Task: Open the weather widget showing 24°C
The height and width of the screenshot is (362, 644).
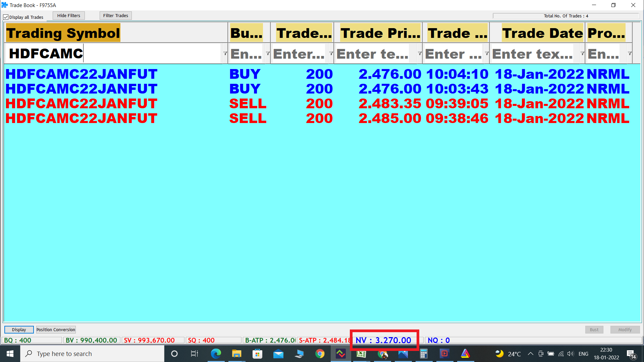Action: pyautogui.click(x=508, y=354)
